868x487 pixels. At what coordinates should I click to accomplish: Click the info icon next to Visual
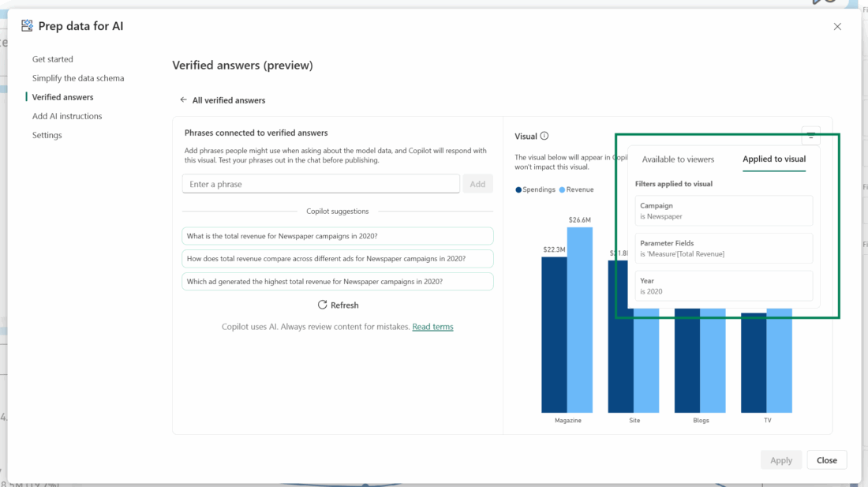click(544, 136)
